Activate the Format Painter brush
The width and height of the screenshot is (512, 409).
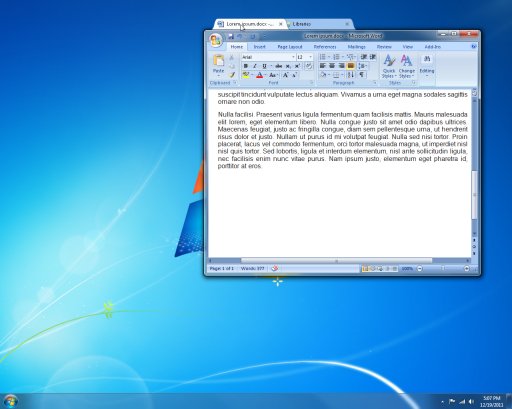(x=232, y=75)
